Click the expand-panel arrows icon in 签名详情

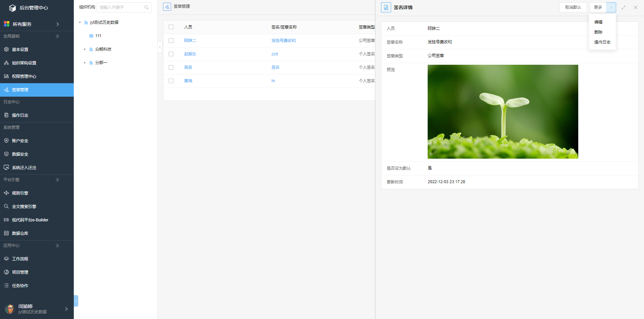[x=624, y=7]
